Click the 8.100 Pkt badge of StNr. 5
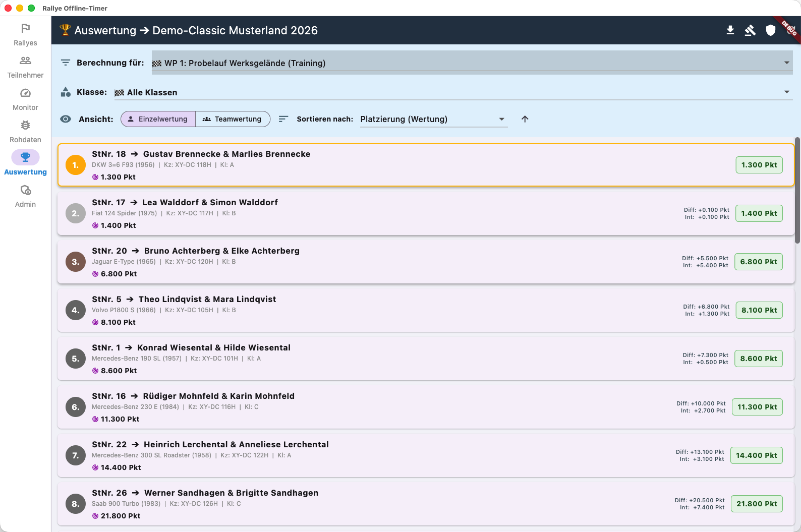This screenshot has width=801, height=532. [759, 310]
